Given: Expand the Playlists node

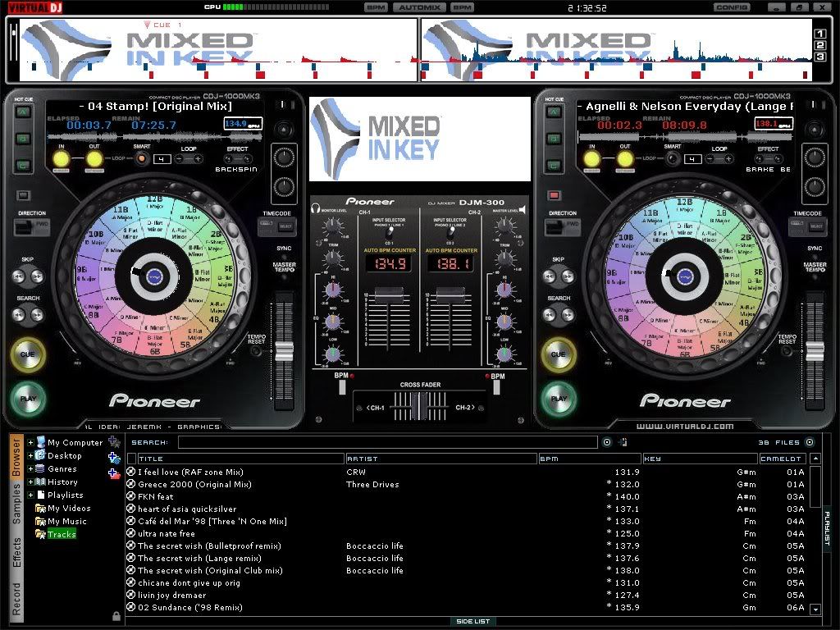Looking at the screenshot, I should click(30, 495).
